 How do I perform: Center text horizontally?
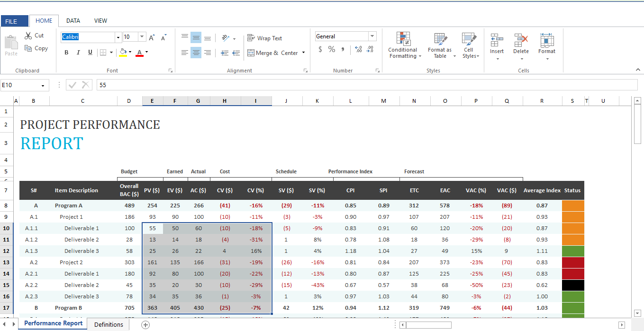[196, 53]
